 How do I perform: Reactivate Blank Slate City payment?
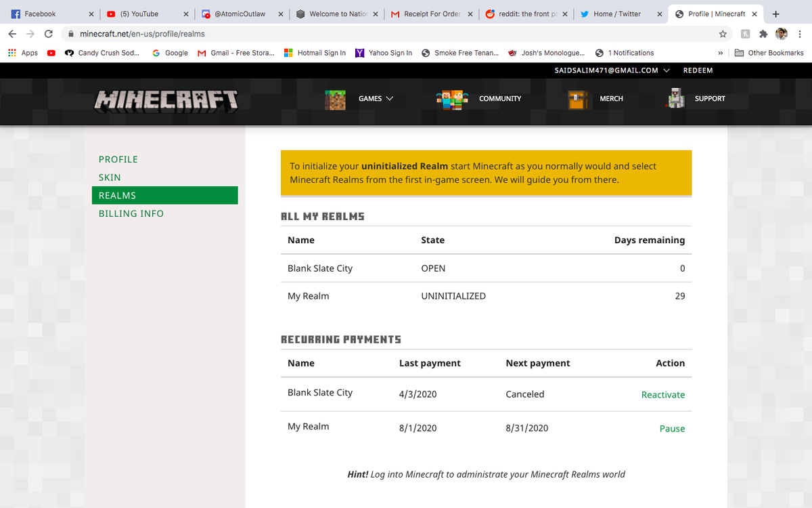[663, 395]
